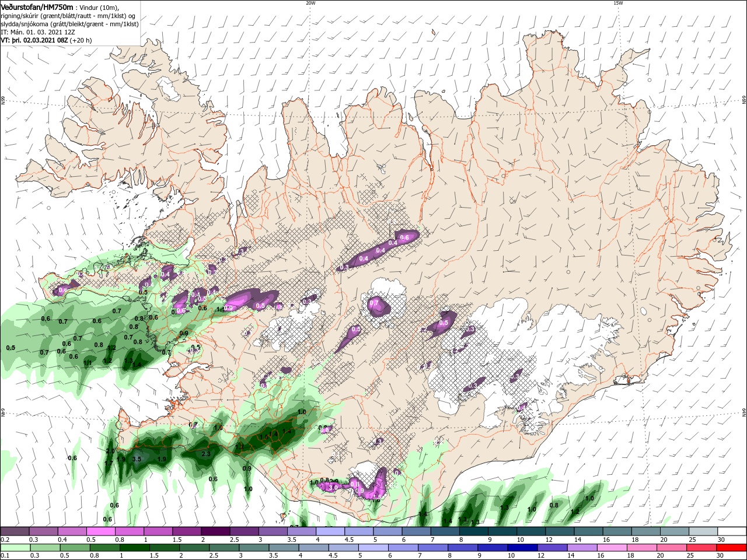747x560 pixels.
Task: Click the VT: þri. 02.03.2021 08Z (+20 h) line
Action: pyautogui.click(x=47, y=41)
